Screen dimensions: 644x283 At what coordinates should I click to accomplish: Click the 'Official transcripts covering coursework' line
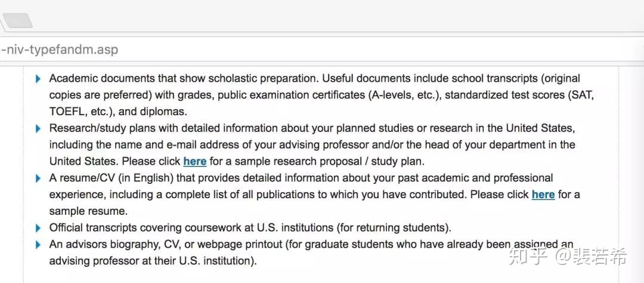(250, 227)
